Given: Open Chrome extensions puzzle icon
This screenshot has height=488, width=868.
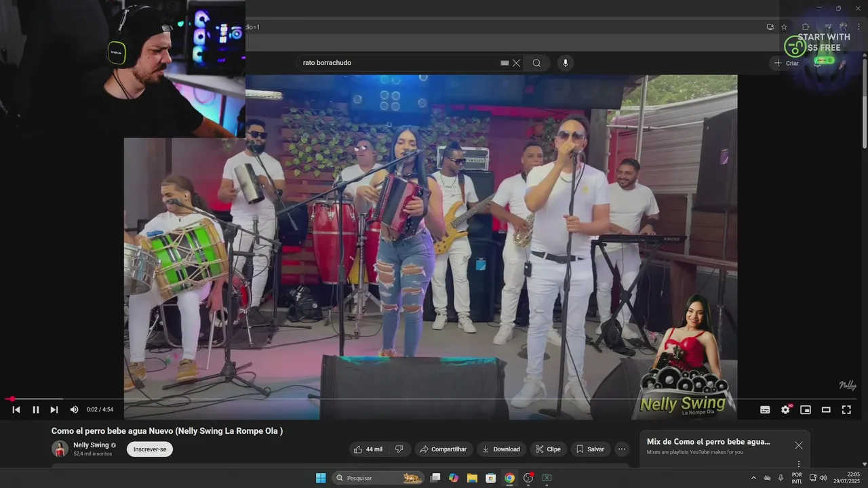Looking at the screenshot, I should pyautogui.click(x=806, y=27).
